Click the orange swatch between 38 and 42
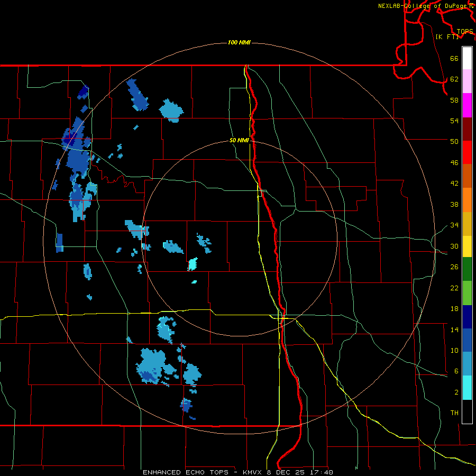Viewport: 476px width, 476px height. pos(467,200)
